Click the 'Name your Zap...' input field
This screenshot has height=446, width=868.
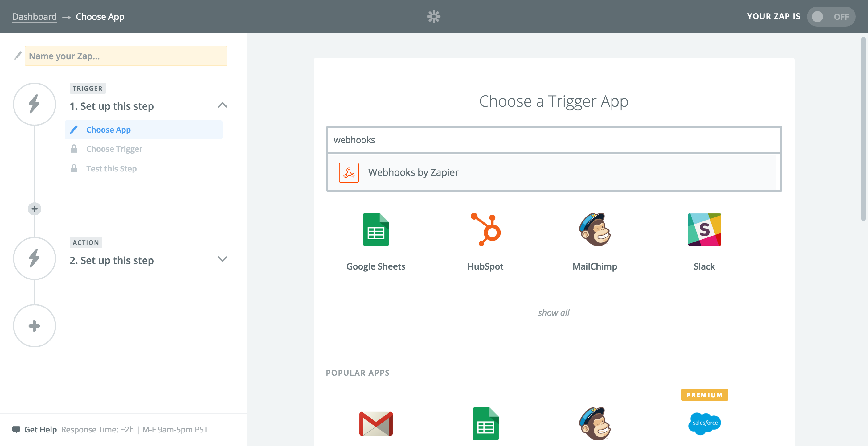[126, 56]
